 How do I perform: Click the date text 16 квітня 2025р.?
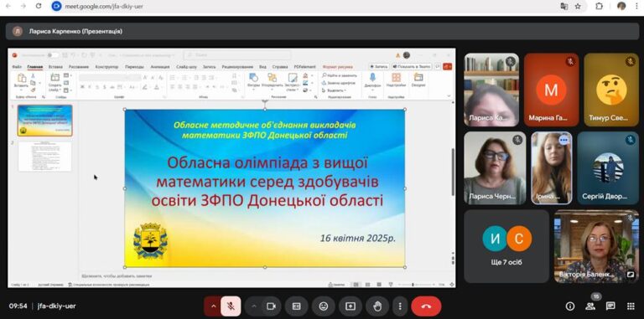coord(358,238)
